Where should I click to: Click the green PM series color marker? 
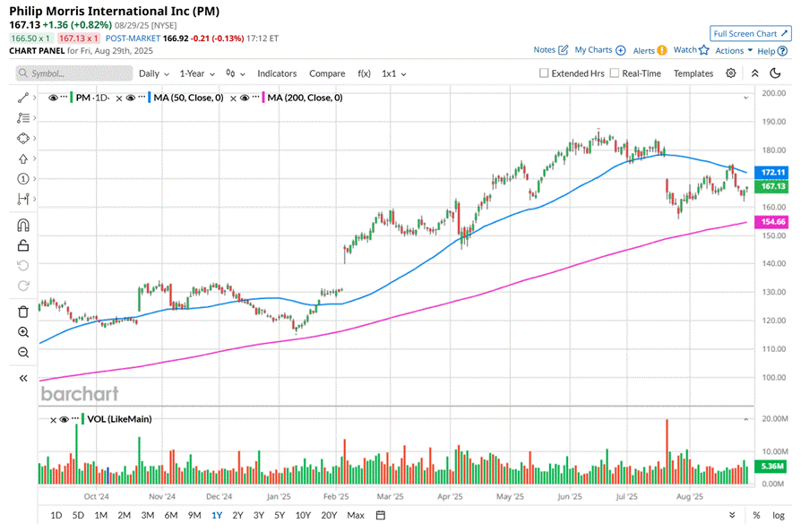point(71,98)
